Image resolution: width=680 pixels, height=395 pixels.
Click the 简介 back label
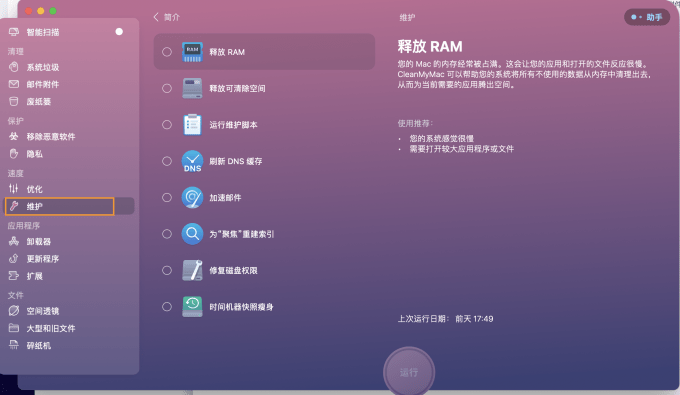point(172,17)
